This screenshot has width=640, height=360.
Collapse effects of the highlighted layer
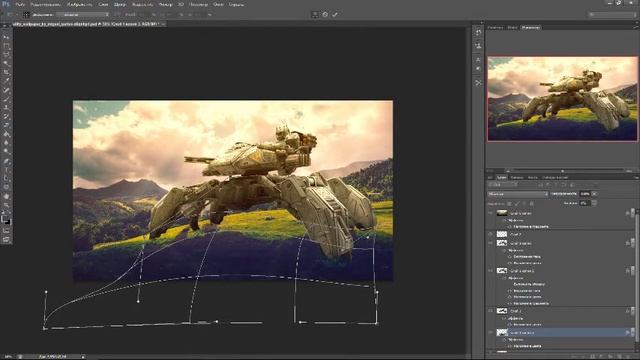[632, 333]
